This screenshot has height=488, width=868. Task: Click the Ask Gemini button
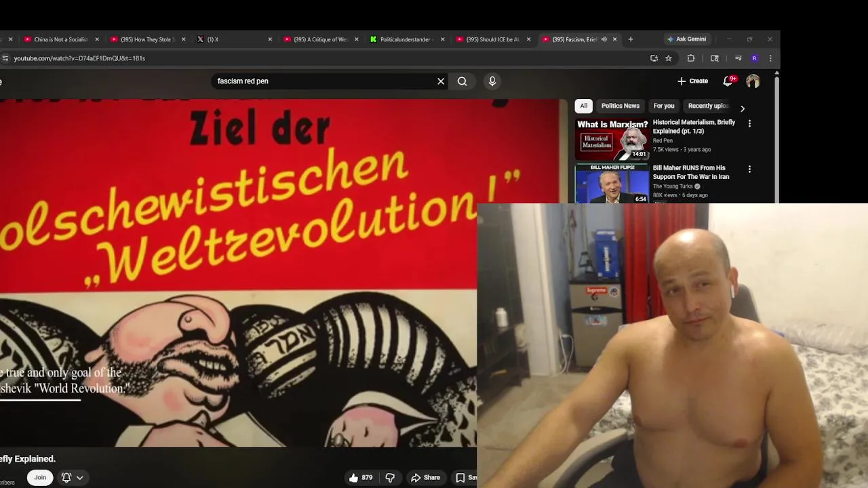pyautogui.click(x=686, y=39)
